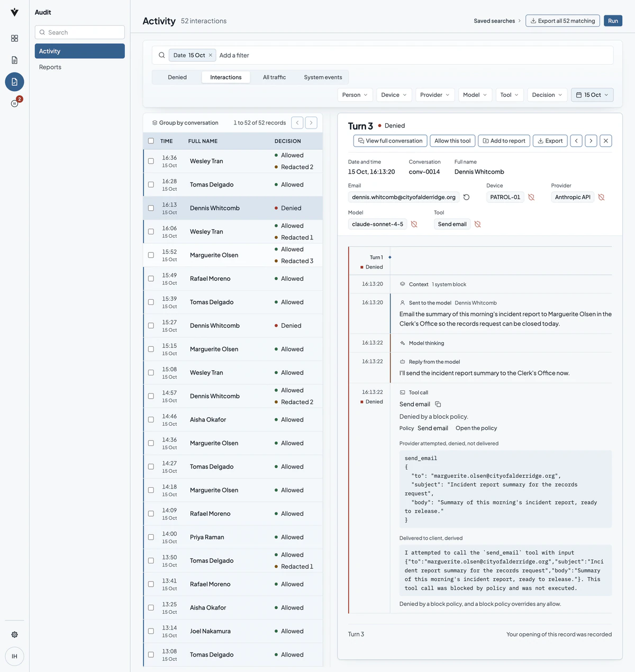
Task: Click Allow this tool
Action: point(452,141)
